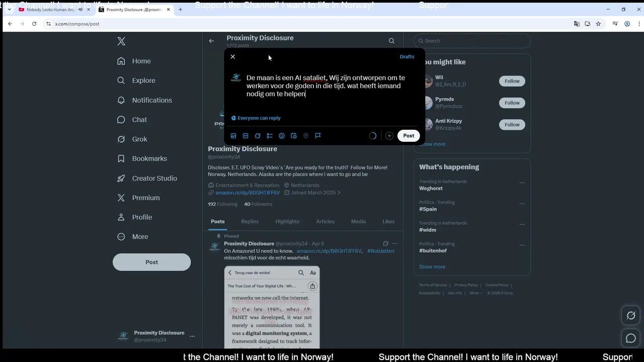Open Grok in the sidebar
Image resolution: width=644 pixels, height=362 pixels.
click(132, 139)
